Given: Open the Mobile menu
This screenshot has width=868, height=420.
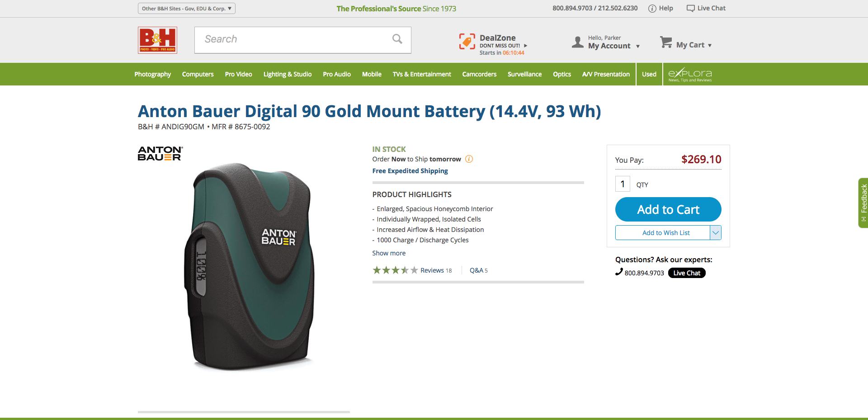Looking at the screenshot, I should (372, 74).
